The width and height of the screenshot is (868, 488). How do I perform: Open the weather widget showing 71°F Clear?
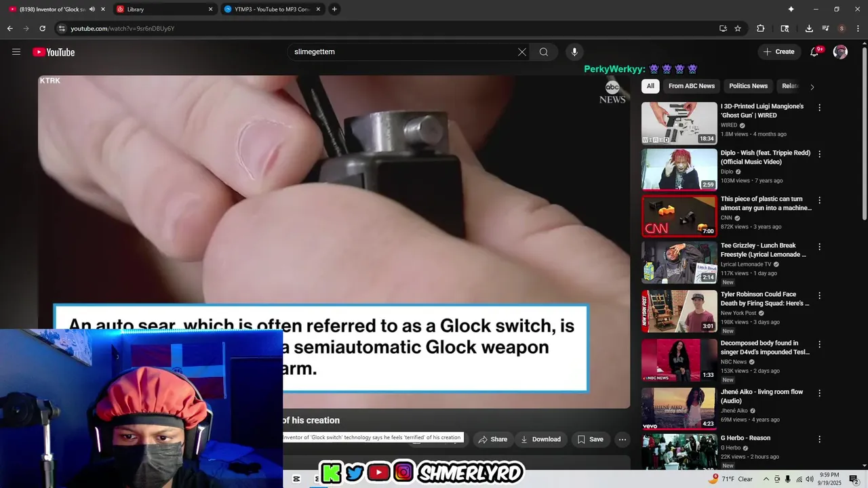731,479
